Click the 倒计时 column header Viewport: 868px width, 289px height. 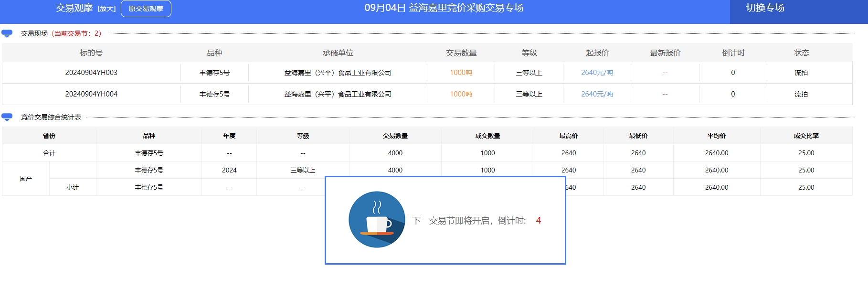733,53
